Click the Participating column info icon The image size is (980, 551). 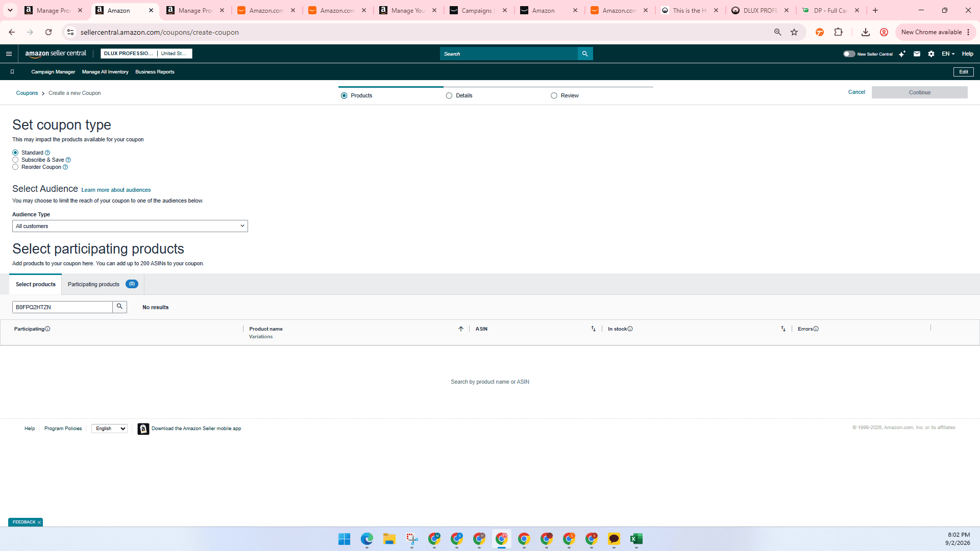[x=47, y=329]
